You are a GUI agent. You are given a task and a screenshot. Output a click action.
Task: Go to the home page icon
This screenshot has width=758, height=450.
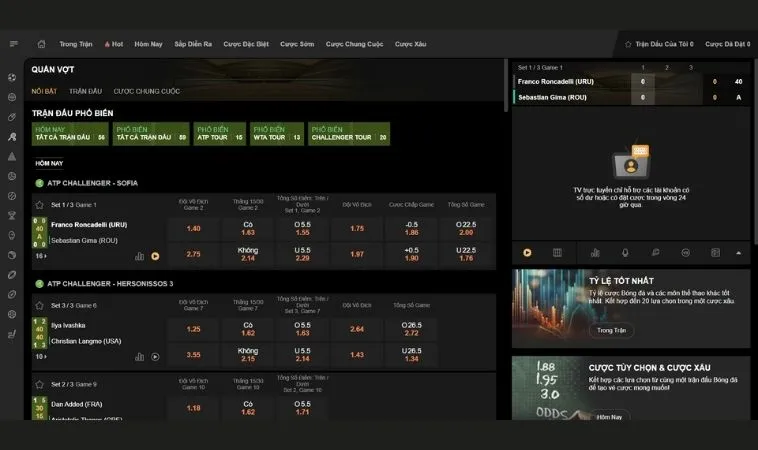[41, 44]
